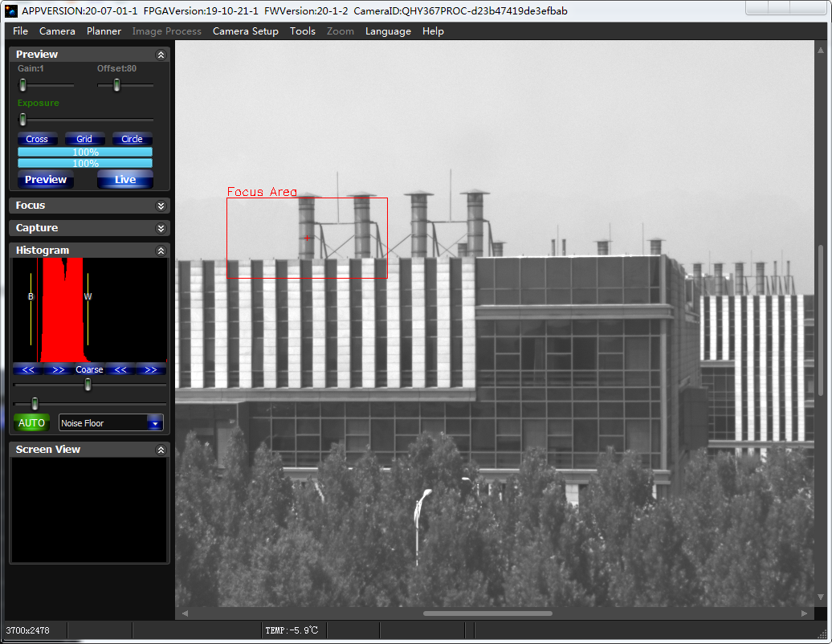The height and width of the screenshot is (644, 832).
Task: Open the Planner menu
Action: 104,31
